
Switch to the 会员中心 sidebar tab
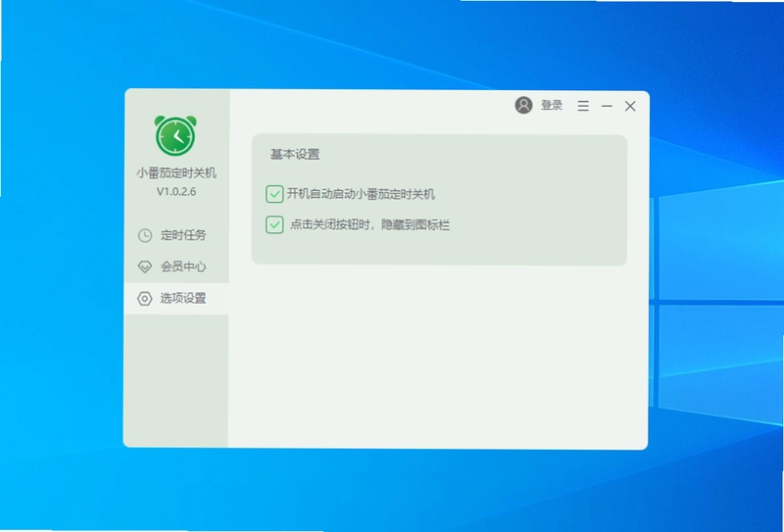(x=176, y=266)
